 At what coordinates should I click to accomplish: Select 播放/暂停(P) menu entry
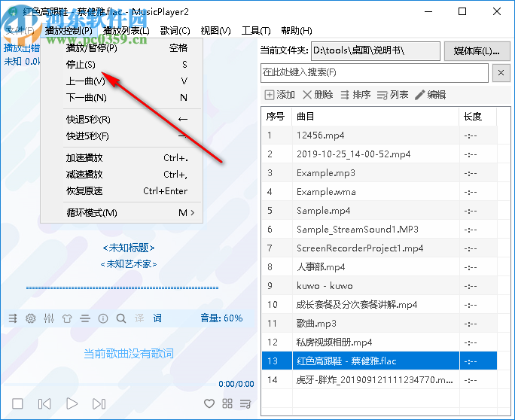coord(122,48)
